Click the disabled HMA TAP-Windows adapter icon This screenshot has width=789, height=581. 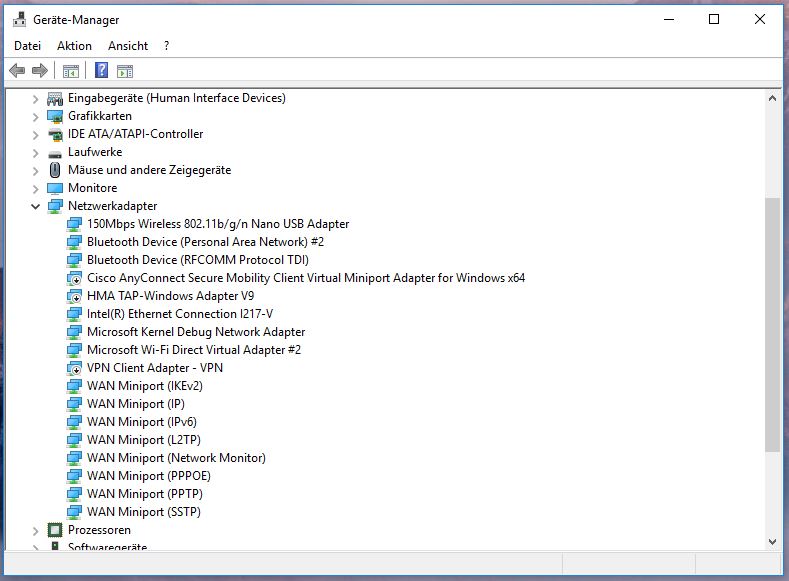[x=74, y=296]
